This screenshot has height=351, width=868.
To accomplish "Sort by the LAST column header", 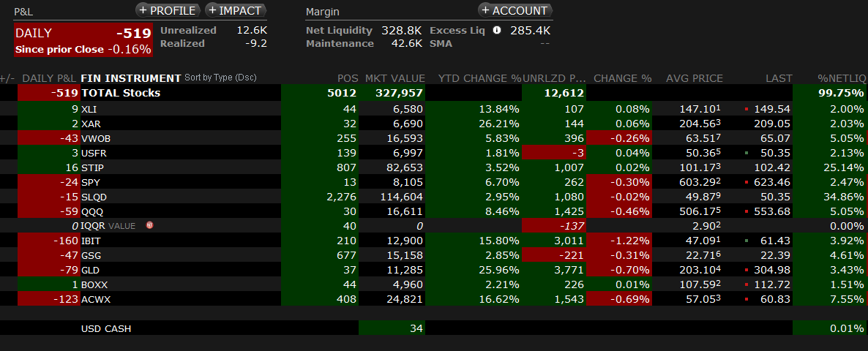I will [779, 78].
